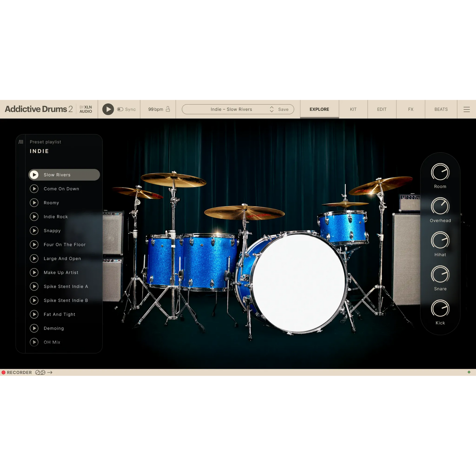Open the INDIE preset playlist title
The image size is (476, 476).
pos(39,151)
